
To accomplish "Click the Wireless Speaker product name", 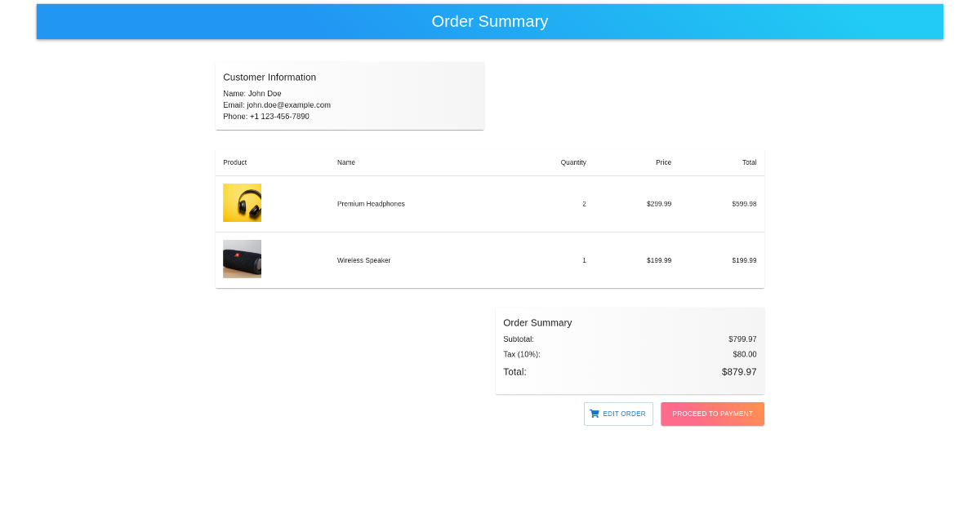I will (363, 260).
